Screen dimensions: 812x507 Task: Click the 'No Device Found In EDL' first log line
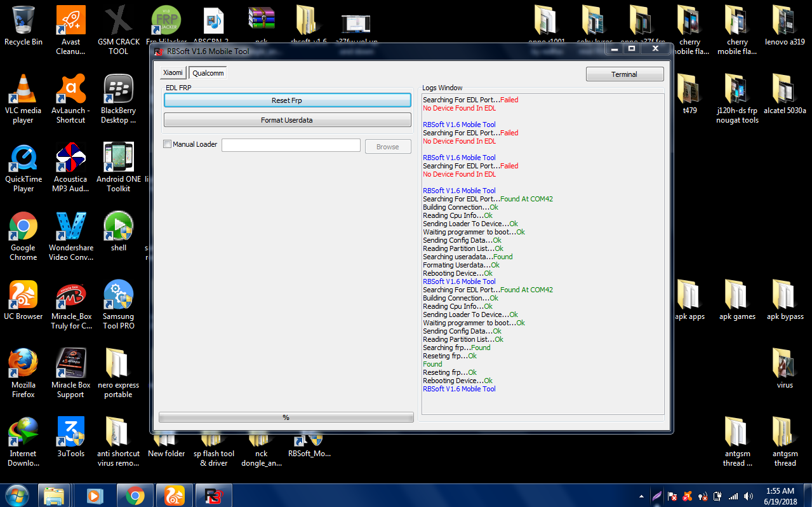[x=459, y=108]
